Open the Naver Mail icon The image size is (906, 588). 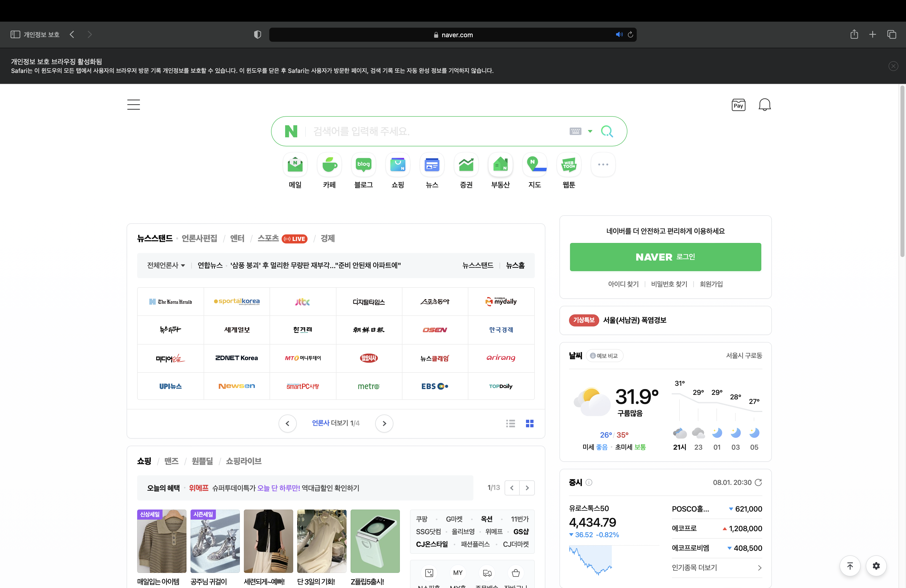pos(295,165)
